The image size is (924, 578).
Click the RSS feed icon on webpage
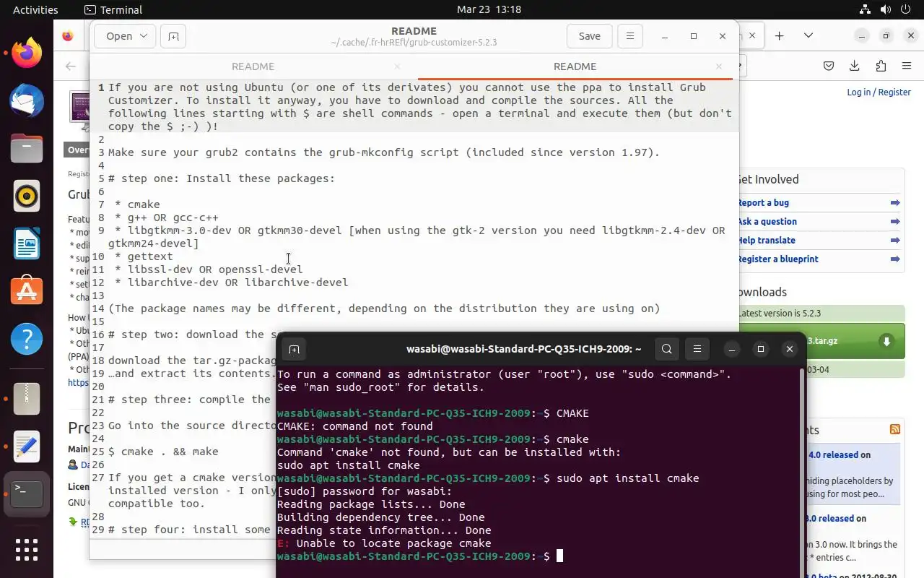pos(895,429)
